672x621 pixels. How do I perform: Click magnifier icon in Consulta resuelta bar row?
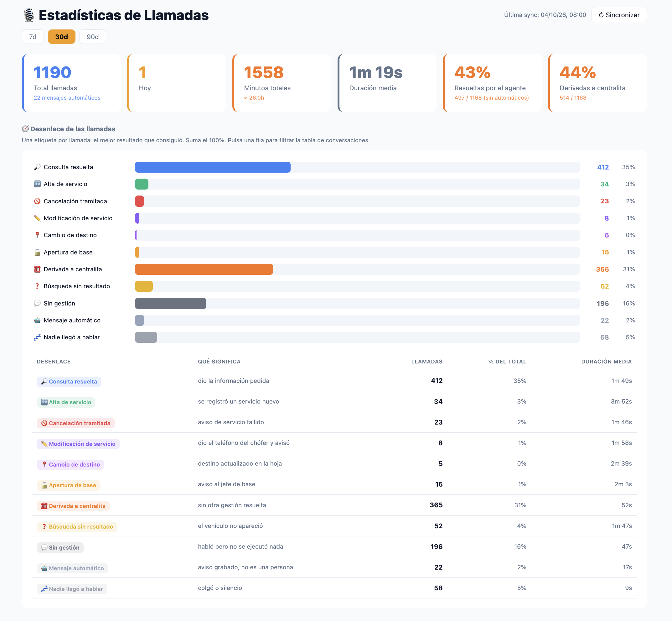pyautogui.click(x=37, y=167)
